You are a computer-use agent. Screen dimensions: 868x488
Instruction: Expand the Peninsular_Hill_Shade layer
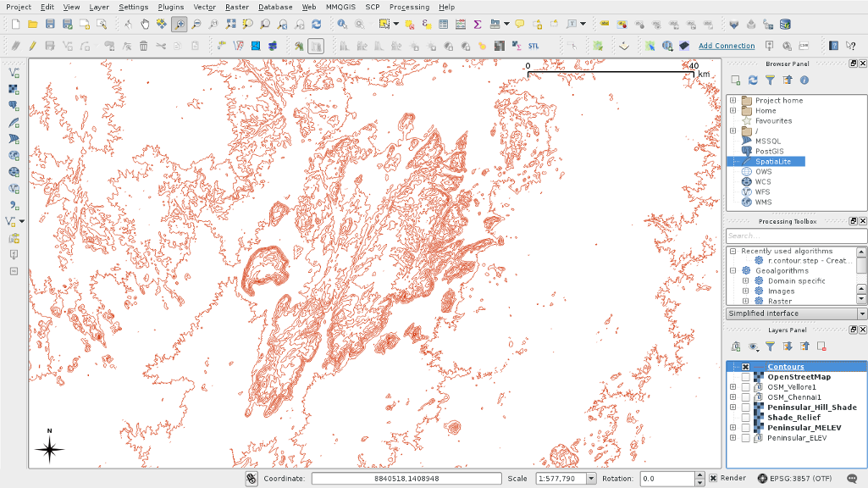click(733, 408)
